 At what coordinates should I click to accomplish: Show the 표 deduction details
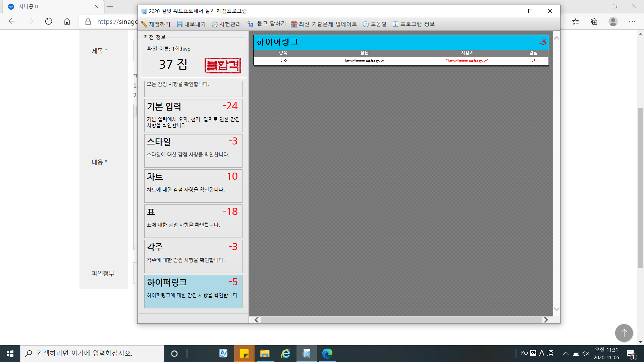tap(193, 221)
